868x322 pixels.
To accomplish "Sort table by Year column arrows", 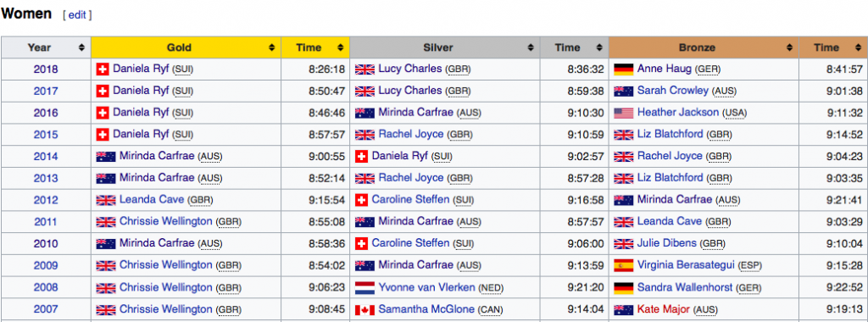I will [x=82, y=47].
